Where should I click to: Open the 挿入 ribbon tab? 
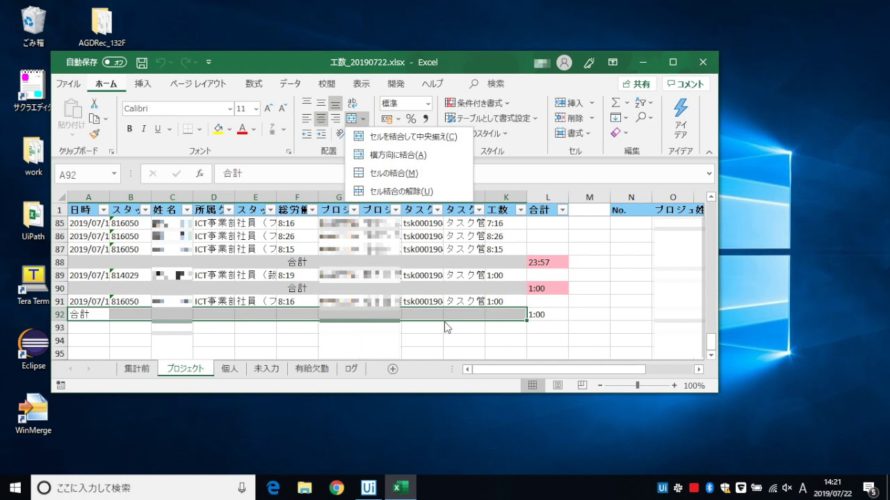[x=143, y=83]
